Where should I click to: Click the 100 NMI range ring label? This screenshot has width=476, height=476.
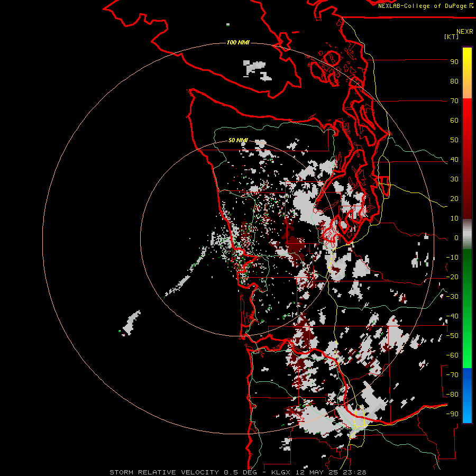(x=238, y=42)
